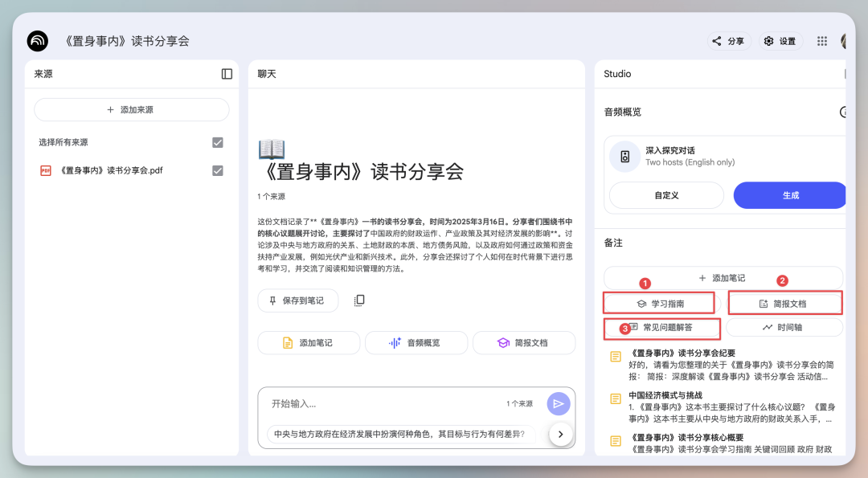Click the share button
This screenshot has width=868, height=478.
click(x=728, y=41)
